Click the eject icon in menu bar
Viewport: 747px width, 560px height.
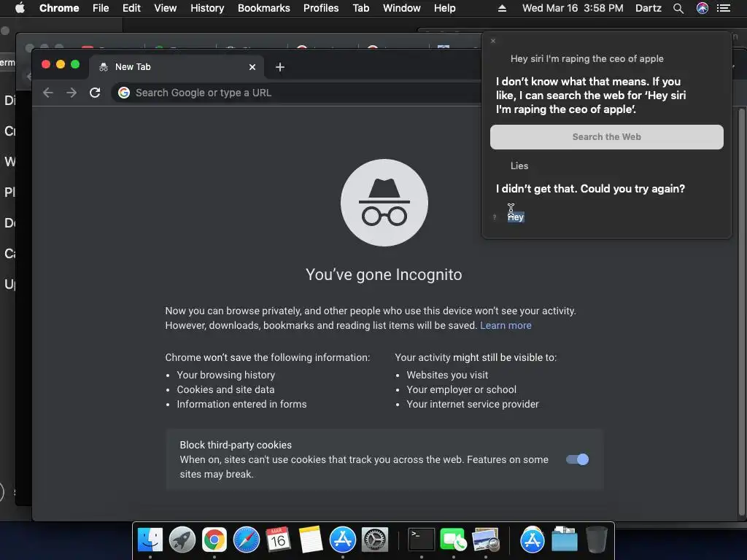[502, 8]
